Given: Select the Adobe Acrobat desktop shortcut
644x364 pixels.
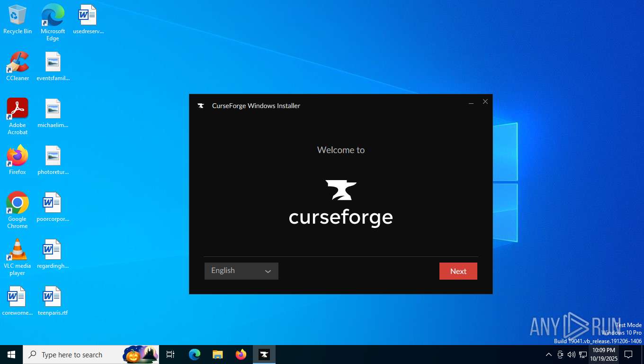Looking at the screenshot, I should [x=18, y=117].
